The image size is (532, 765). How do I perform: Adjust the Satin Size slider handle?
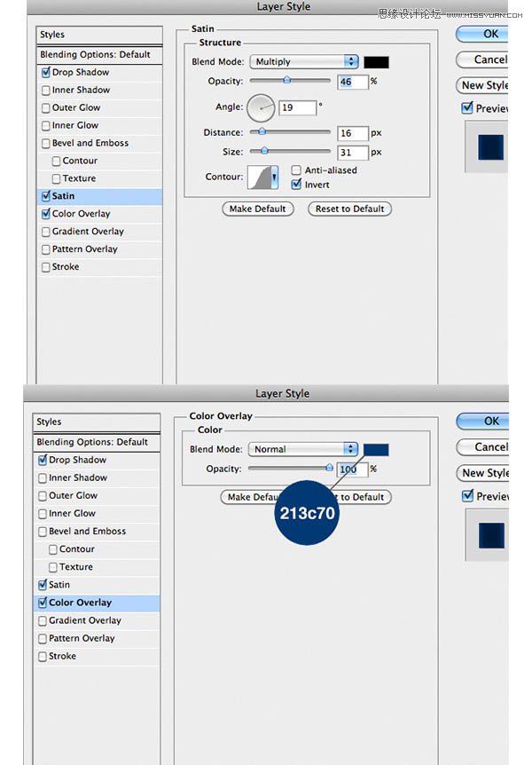click(264, 151)
